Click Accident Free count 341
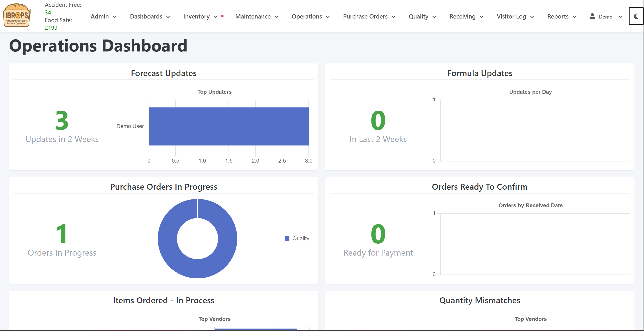Image resolution: width=644 pixels, height=331 pixels. click(x=49, y=12)
